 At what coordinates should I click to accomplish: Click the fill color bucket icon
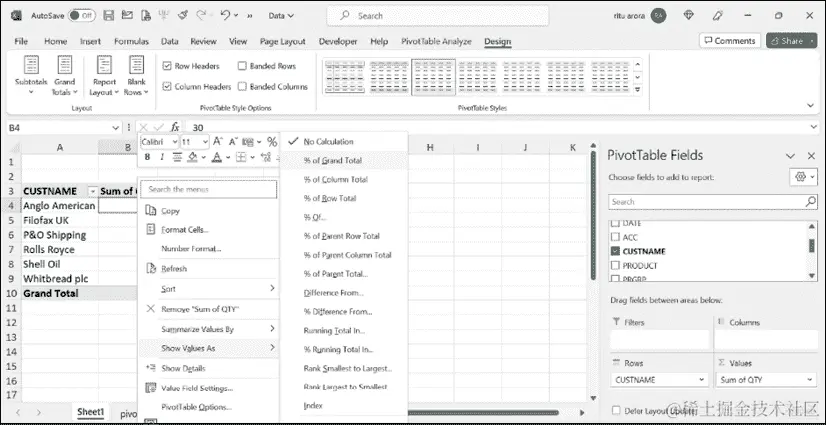pos(192,157)
